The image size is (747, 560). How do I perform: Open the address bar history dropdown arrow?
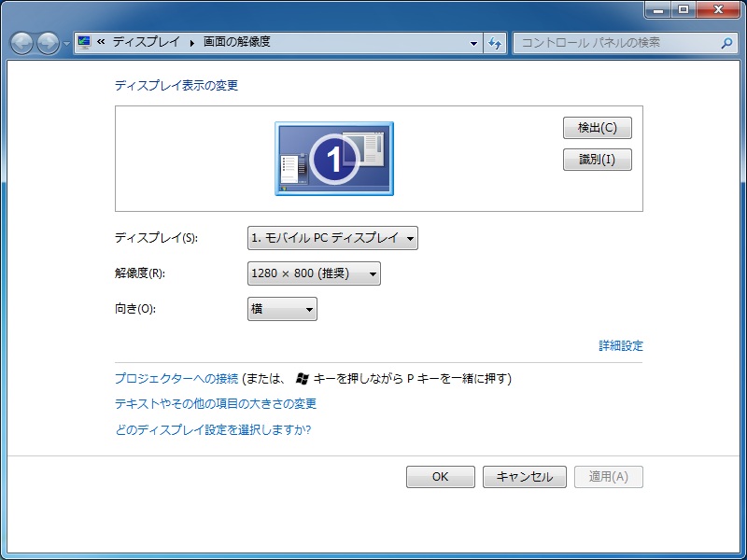click(x=473, y=42)
